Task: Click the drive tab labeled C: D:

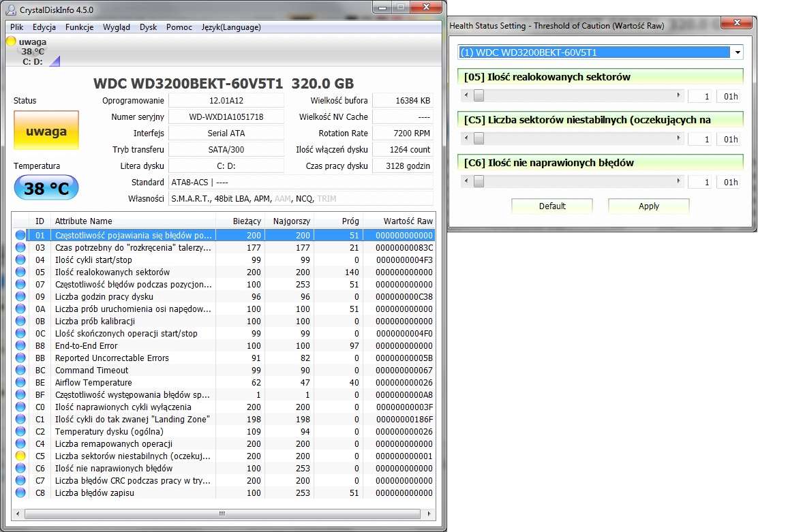Action: 33,51
